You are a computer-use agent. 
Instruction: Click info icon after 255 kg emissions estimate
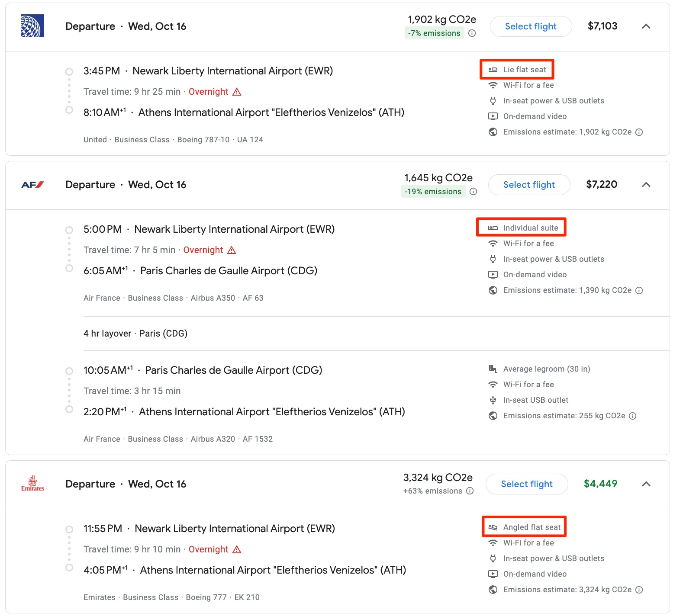pyautogui.click(x=633, y=416)
